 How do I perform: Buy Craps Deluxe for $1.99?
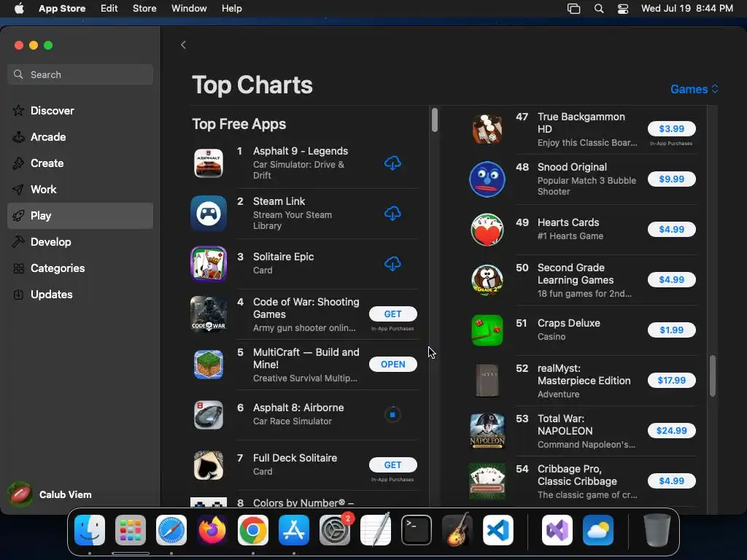671,330
